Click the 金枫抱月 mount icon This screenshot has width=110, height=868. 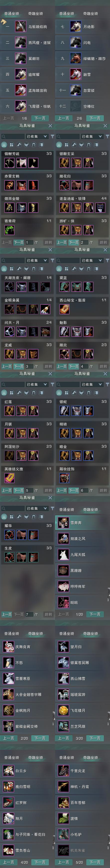tap(8, 710)
